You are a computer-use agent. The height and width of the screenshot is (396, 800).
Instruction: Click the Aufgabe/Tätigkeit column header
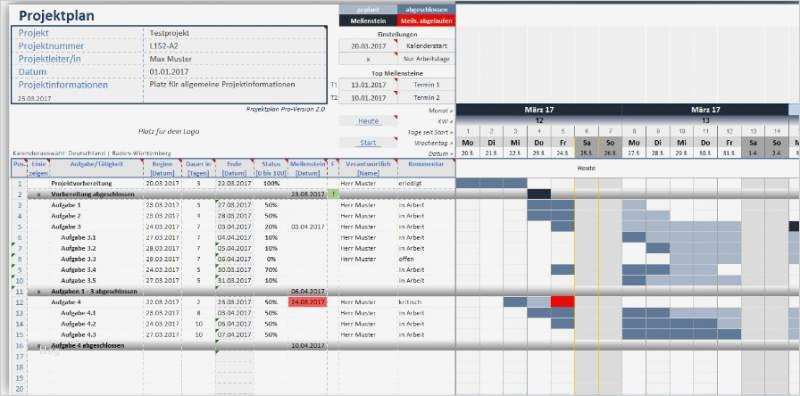click(96, 168)
